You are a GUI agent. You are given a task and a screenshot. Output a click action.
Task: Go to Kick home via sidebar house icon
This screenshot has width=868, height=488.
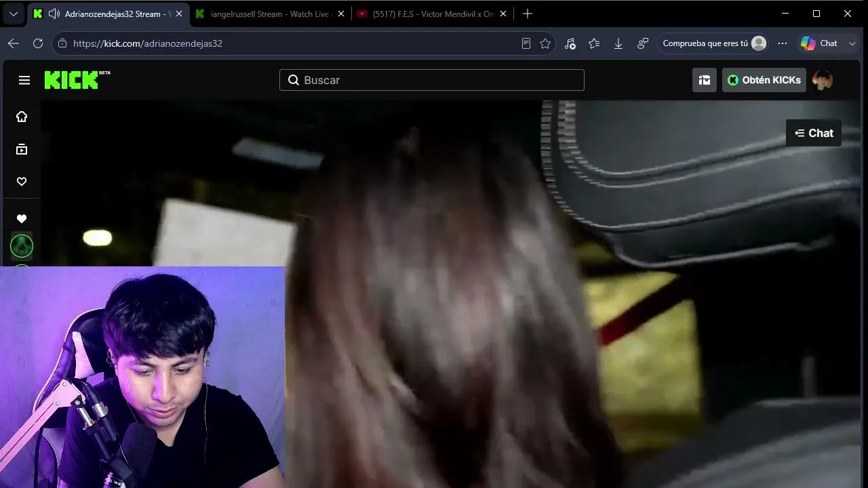pos(22,117)
